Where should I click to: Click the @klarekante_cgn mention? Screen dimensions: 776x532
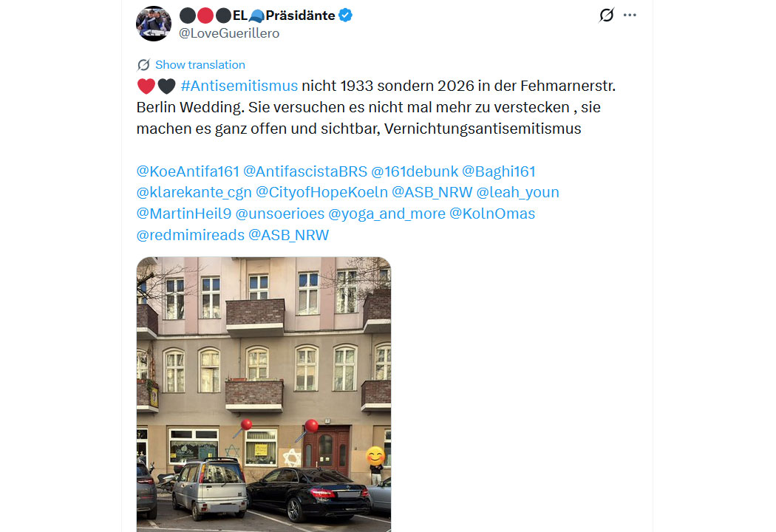click(x=194, y=193)
